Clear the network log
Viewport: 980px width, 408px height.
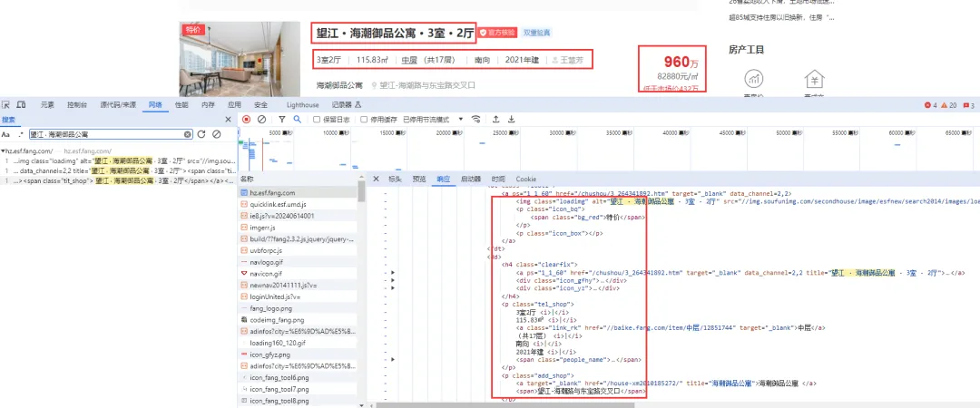coord(262,120)
